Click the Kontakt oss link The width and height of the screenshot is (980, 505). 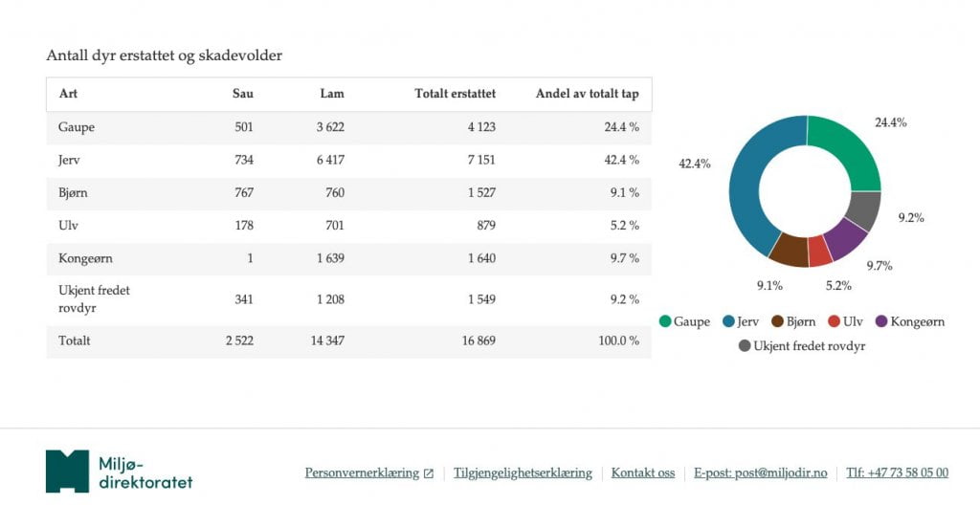643,472
